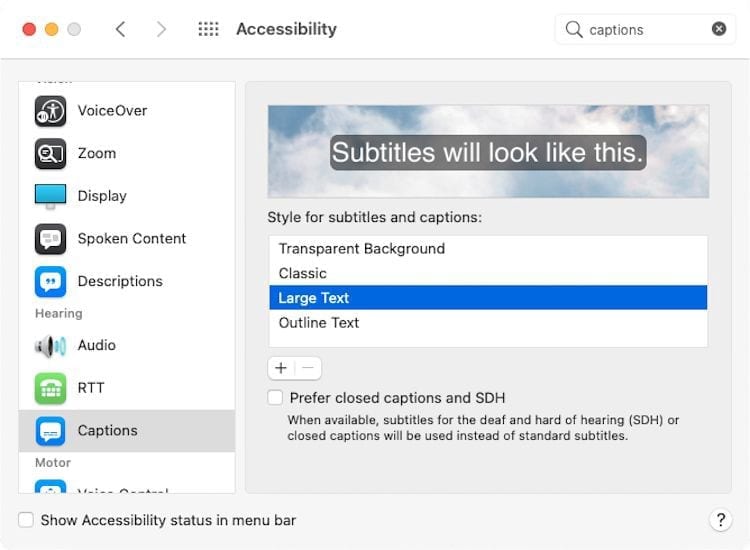Choose Transparent Background subtitle style
Image resolution: width=750 pixels, height=550 pixels.
click(x=361, y=249)
